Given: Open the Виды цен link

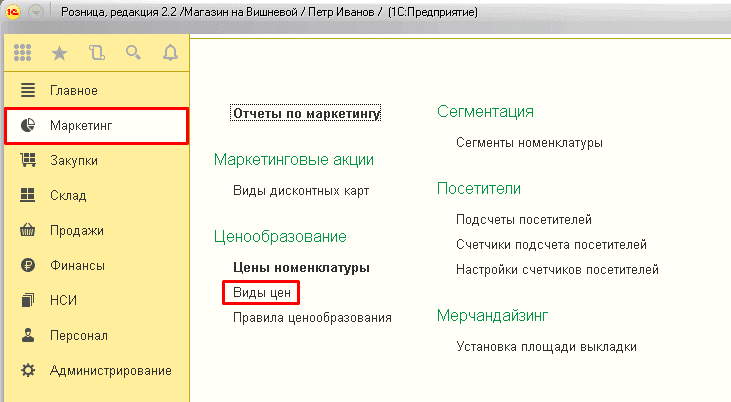Looking at the screenshot, I should point(260,292).
